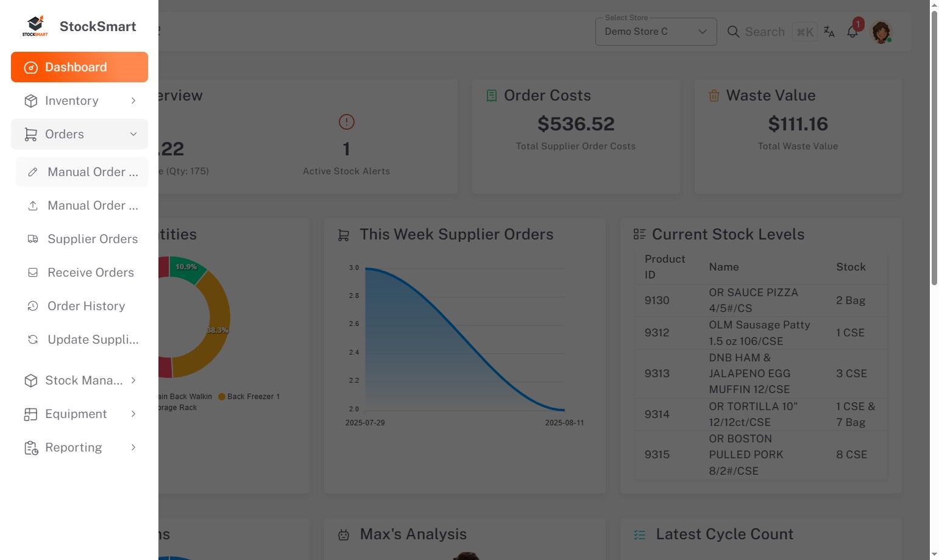Collapse the Orders submenu chevron
The image size is (939, 560).
(133, 134)
